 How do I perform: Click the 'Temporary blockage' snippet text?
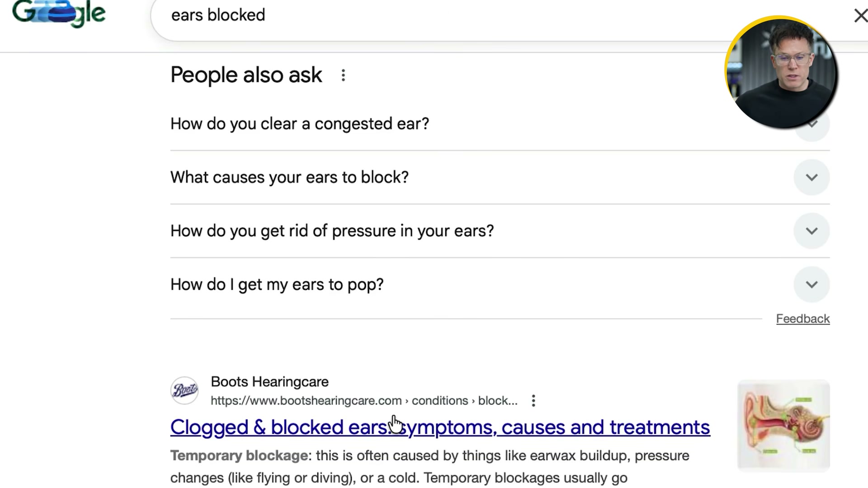tap(239, 455)
